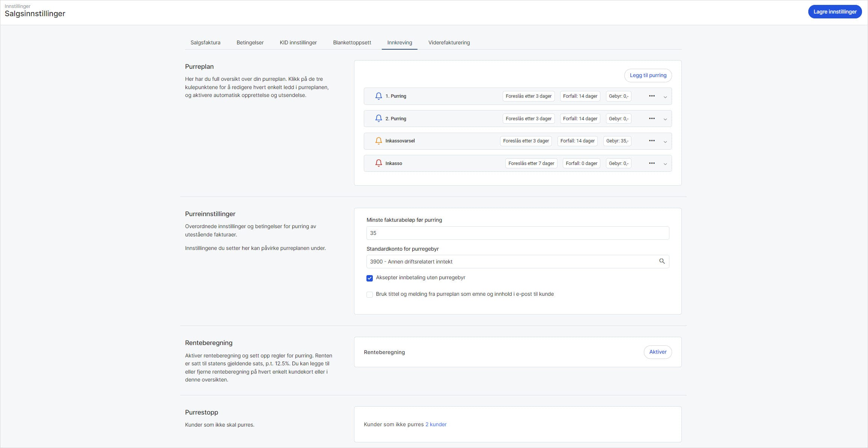Click Legg til purring button
Image resolution: width=868 pixels, height=448 pixels.
coord(648,75)
